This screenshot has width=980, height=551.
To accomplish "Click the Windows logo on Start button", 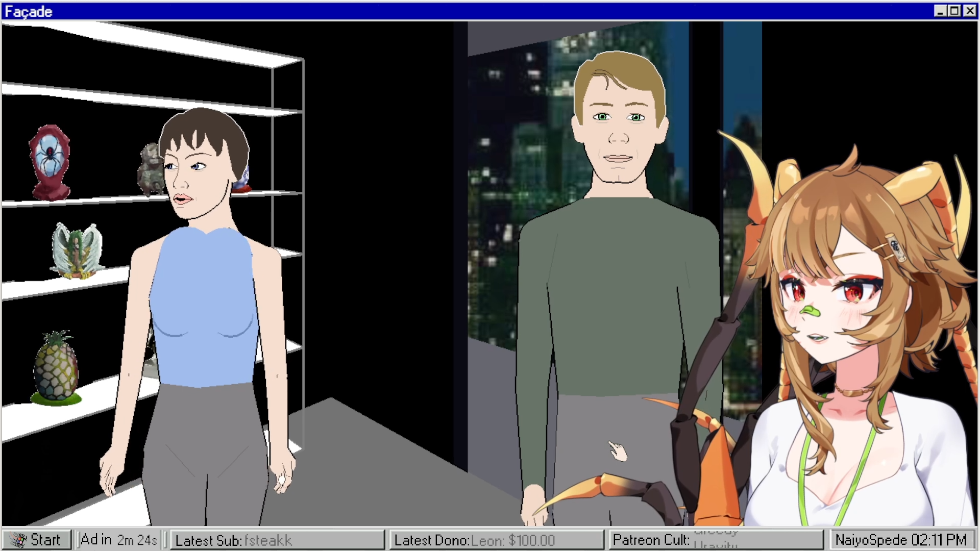I will pyautogui.click(x=18, y=540).
